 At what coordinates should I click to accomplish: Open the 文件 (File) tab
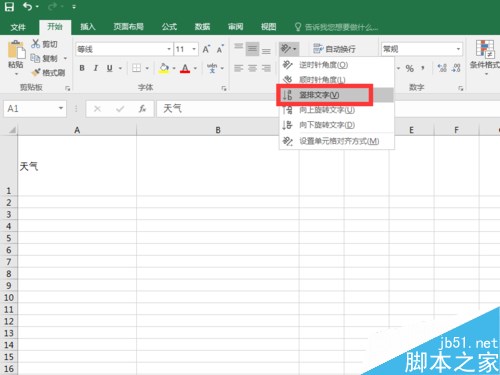18,27
